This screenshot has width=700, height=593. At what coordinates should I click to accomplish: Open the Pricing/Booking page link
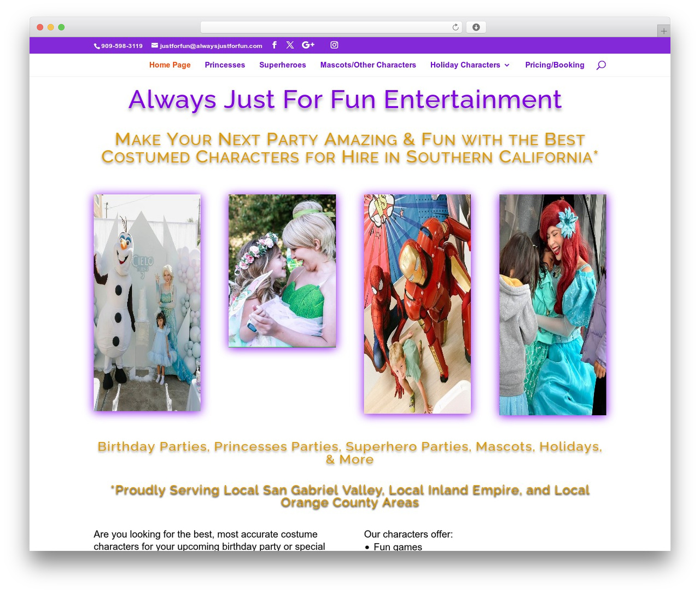(x=555, y=65)
